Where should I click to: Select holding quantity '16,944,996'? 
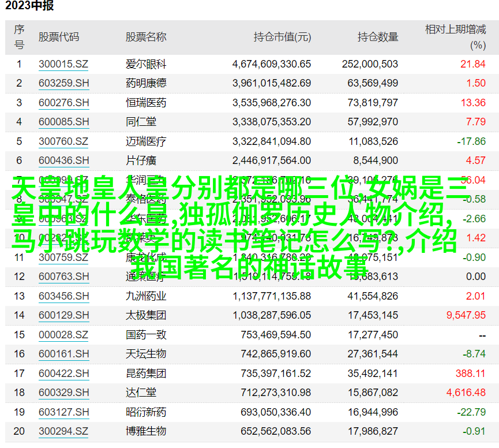tap(373, 412)
